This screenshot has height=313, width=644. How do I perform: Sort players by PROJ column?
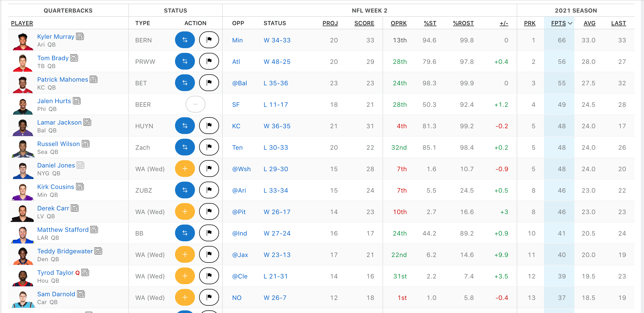(x=330, y=23)
